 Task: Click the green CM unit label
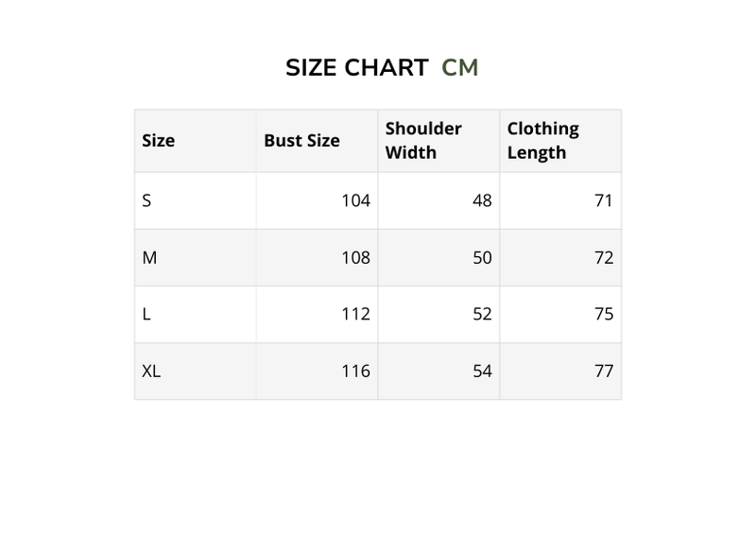pyautogui.click(x=460, y=68)
